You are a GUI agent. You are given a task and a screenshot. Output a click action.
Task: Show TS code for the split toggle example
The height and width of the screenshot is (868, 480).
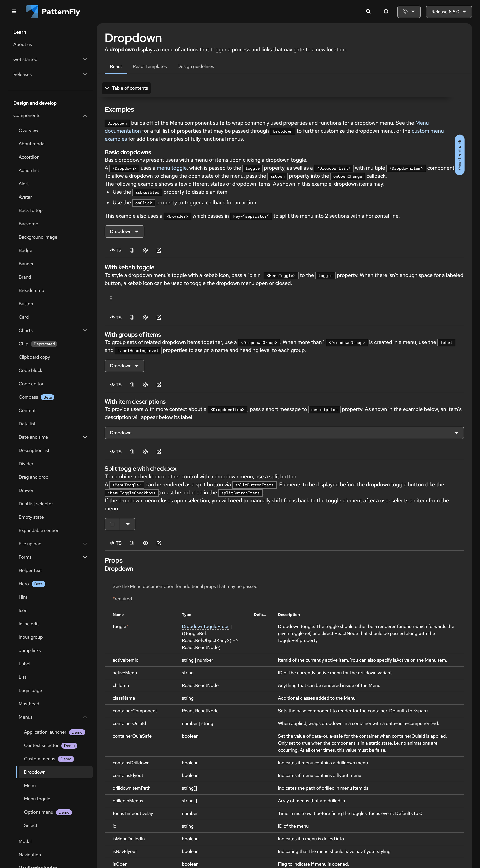click(115, 543)
